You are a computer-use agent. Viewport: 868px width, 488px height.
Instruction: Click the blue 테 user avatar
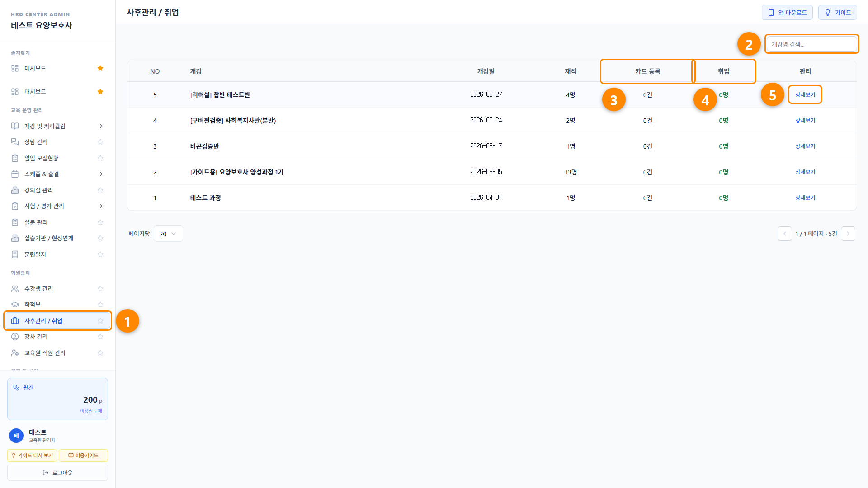16,436
